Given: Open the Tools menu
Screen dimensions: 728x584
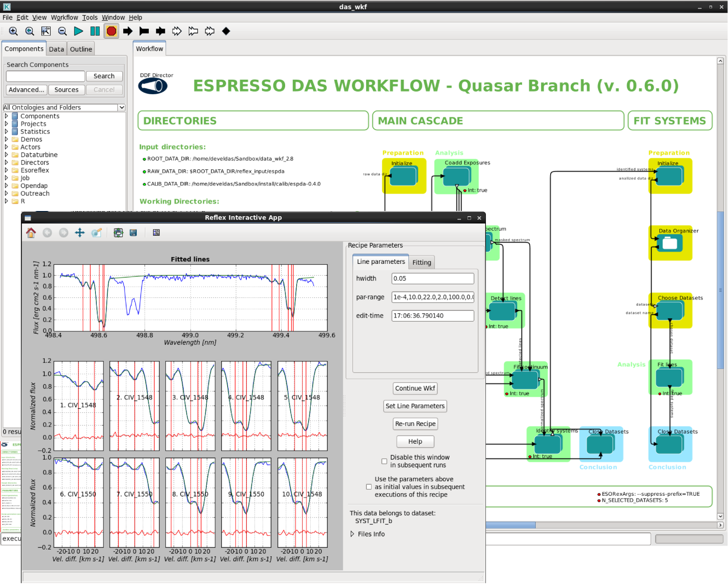Looking at the screenshot, I should pos(90,17).
